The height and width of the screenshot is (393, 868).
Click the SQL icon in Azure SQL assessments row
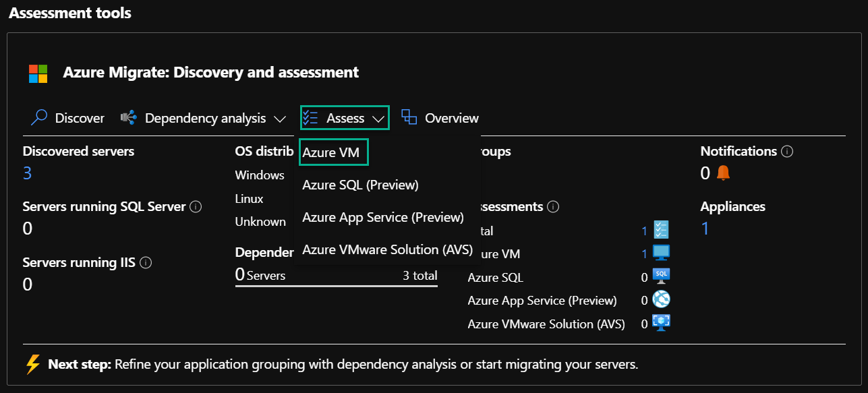click(661, 276)
